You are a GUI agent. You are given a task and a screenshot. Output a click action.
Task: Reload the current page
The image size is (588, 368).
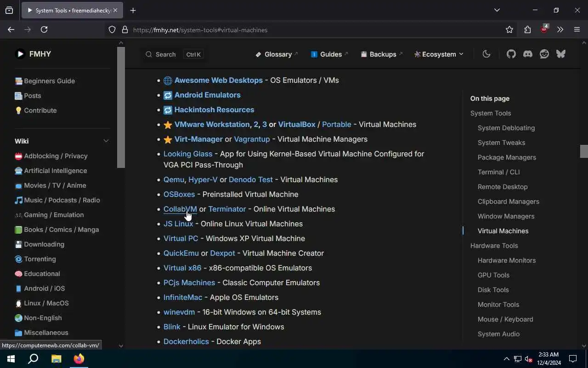(44, 29)
